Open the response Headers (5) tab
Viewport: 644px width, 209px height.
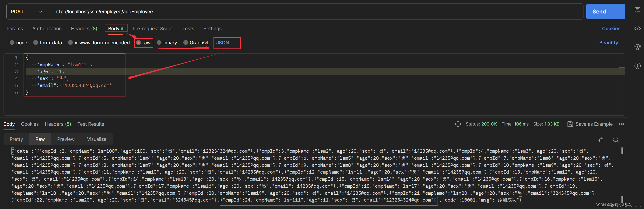(x=58, y=124)
